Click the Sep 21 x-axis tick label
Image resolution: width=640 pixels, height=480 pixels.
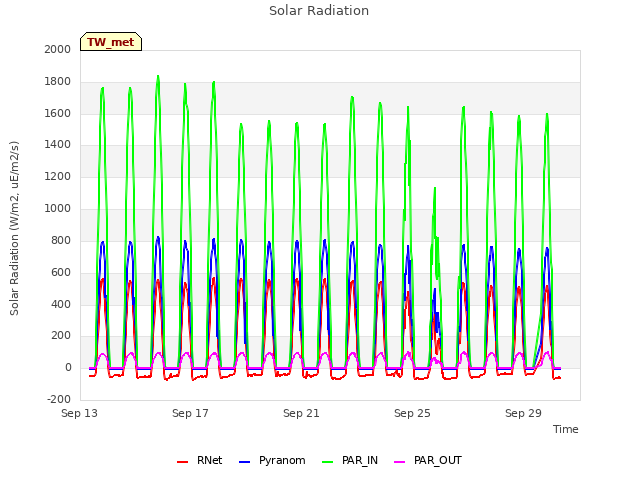tap(301, 413)
